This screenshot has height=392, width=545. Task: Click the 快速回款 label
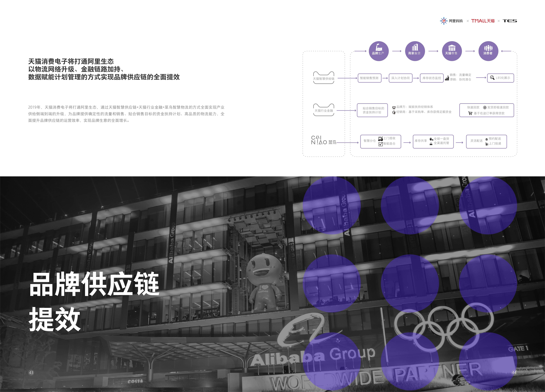point(473,107)
